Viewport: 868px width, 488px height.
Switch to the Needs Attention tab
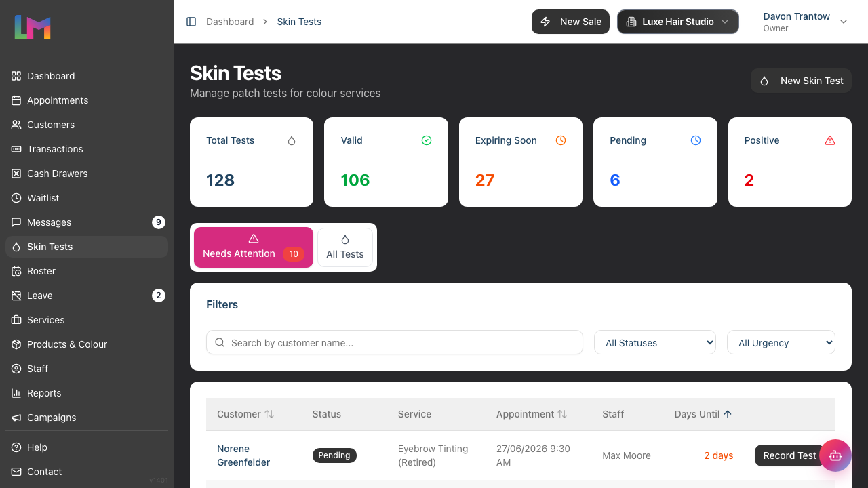tap(254, 247)
